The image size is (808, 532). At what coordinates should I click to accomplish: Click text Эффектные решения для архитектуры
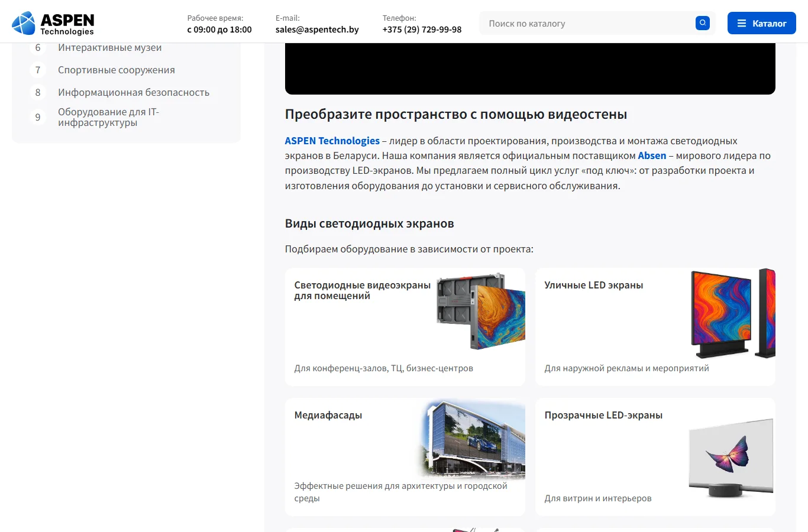click(374, 486)
